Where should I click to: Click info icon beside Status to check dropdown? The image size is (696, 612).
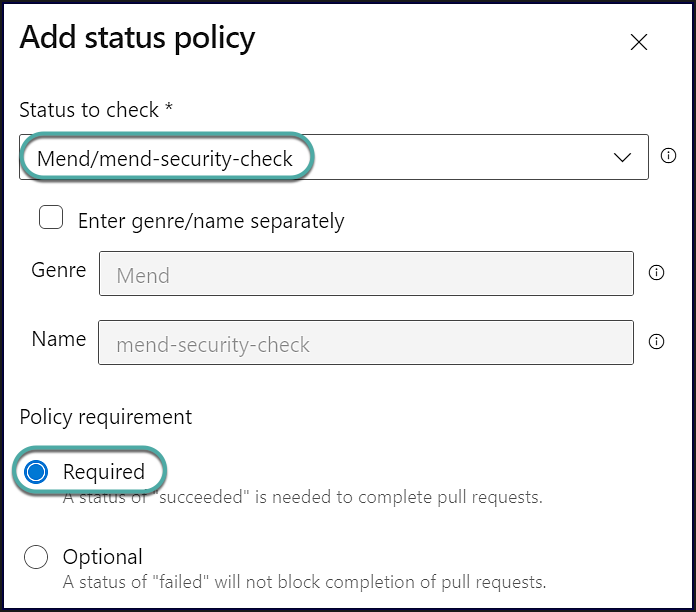669,156
